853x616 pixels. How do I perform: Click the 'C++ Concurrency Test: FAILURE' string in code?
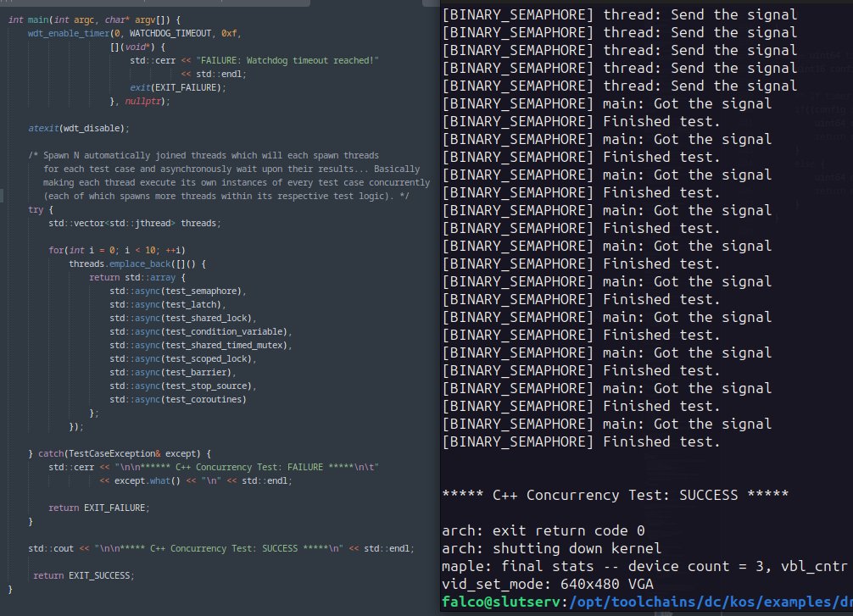point(247,467)
